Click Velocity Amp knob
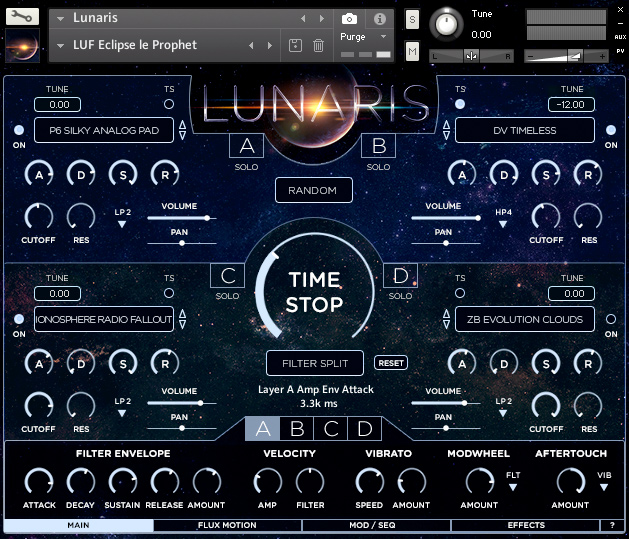The height and width of the screenshot is (539, 629). click(268, 482)
